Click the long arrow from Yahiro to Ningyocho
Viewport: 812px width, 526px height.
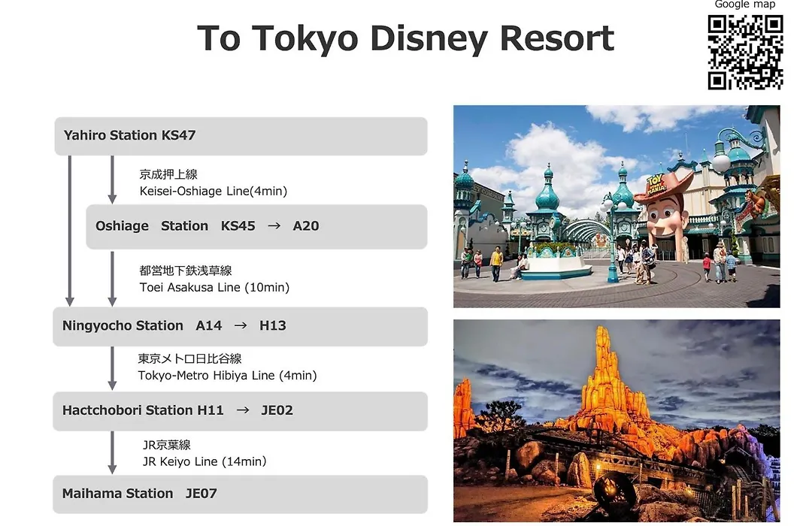pos(70,230)
